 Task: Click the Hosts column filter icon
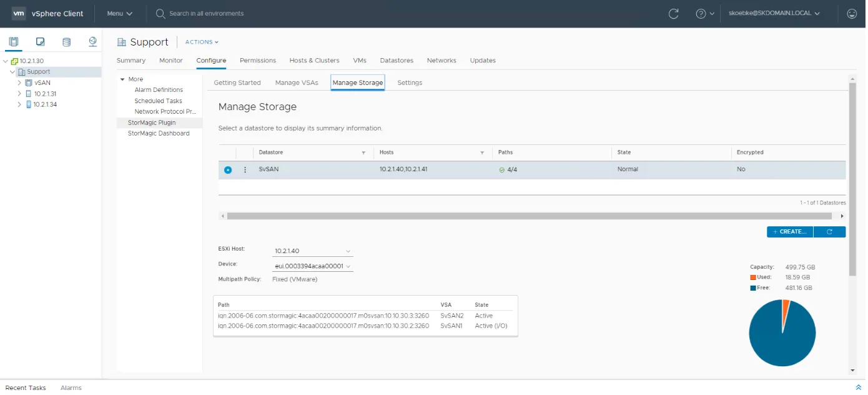click(482, 152)
